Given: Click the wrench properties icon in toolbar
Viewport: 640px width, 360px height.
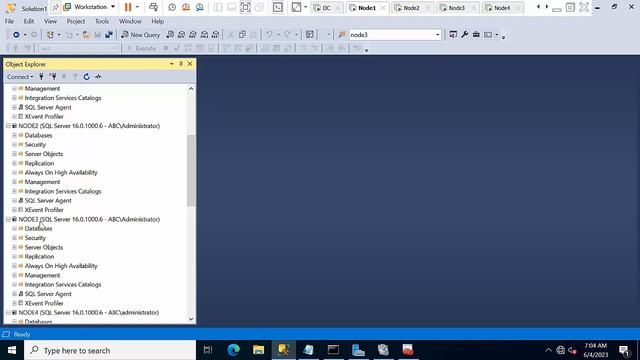Looking at the screenshot, I should coord(464,35).
